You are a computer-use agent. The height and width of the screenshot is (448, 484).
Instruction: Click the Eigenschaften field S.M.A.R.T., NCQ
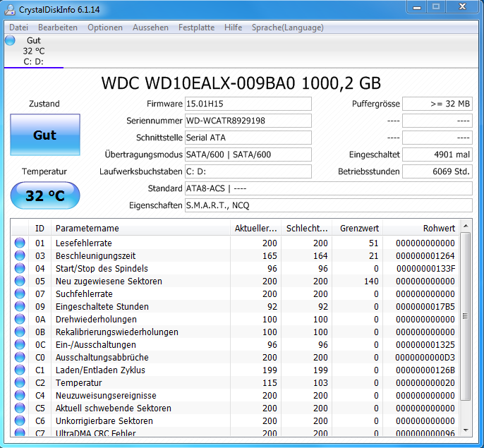329,205
